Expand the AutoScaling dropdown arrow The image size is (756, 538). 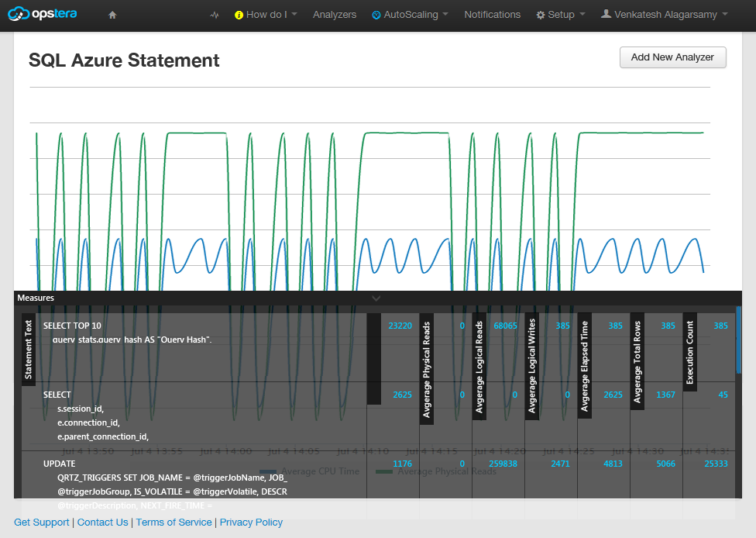445,14
